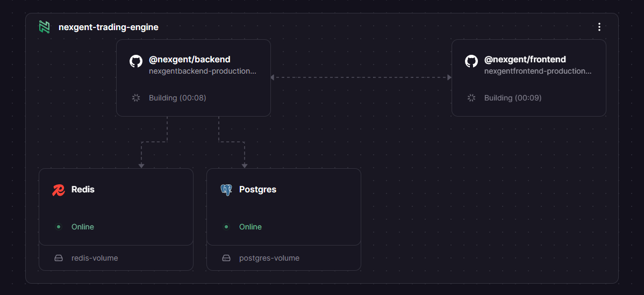Image resolution: width=644 pixels, height=295 pixels.
Task: Click the redis-volume disk icon
Action: (59, 258)
